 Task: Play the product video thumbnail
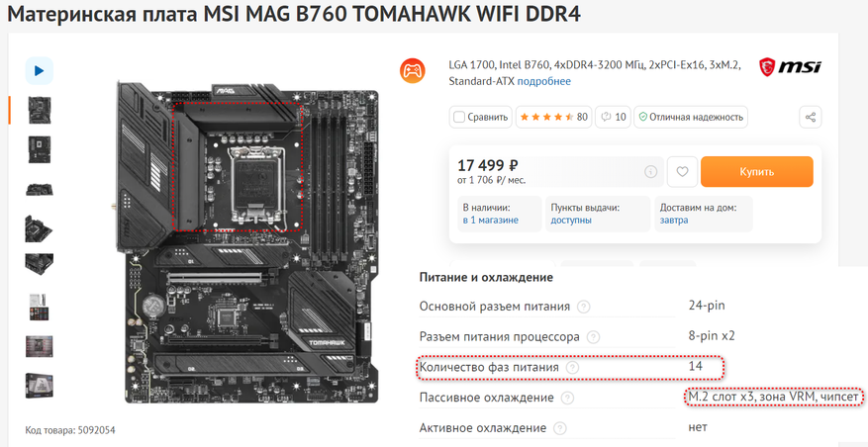(x=40, y=71)
